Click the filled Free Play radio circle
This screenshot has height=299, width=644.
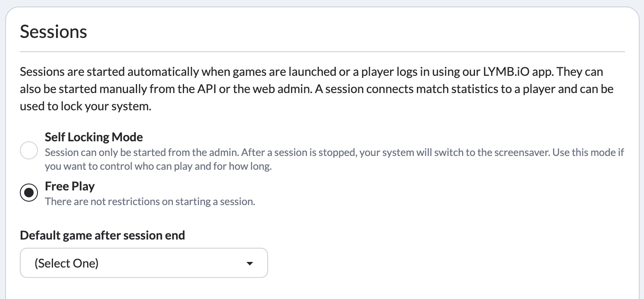29,193
